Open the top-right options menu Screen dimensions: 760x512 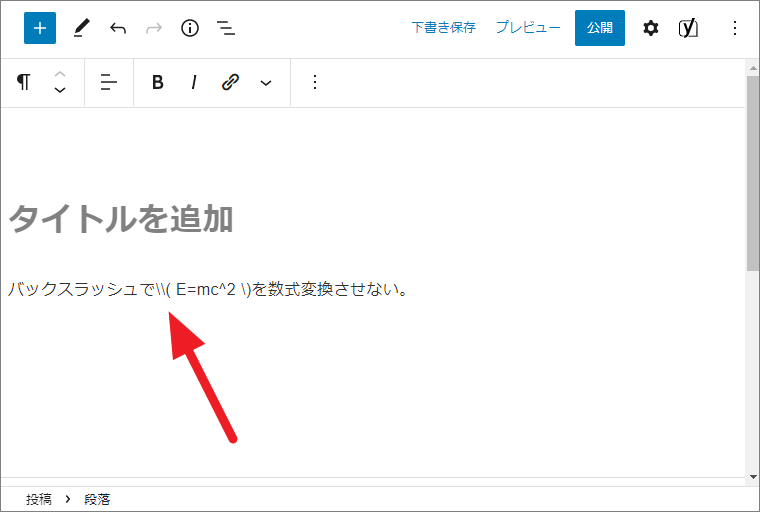click(735, 28)
